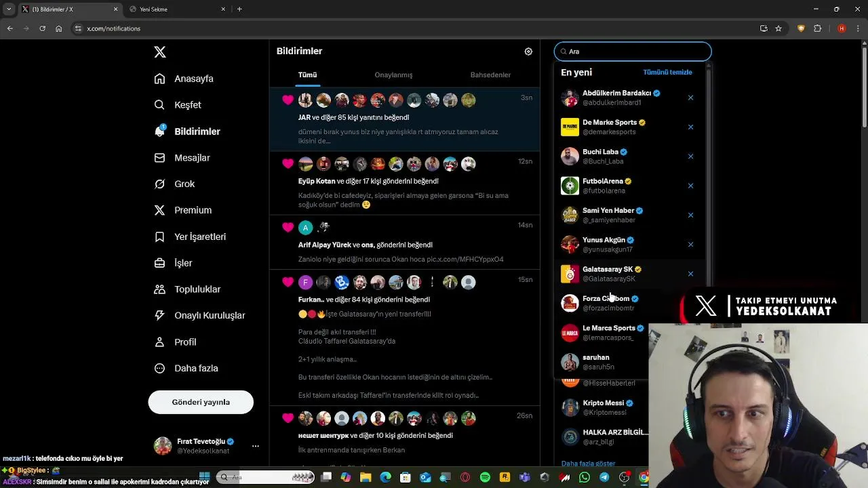Open the JAR ve diğer 85 kişi notification
The width and height of the screenshot is (868, 488).
(x=405, y=119)
